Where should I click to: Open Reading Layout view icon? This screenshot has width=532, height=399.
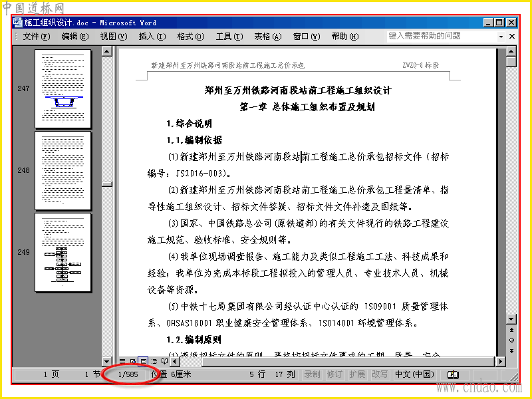(x=164, y=361)
